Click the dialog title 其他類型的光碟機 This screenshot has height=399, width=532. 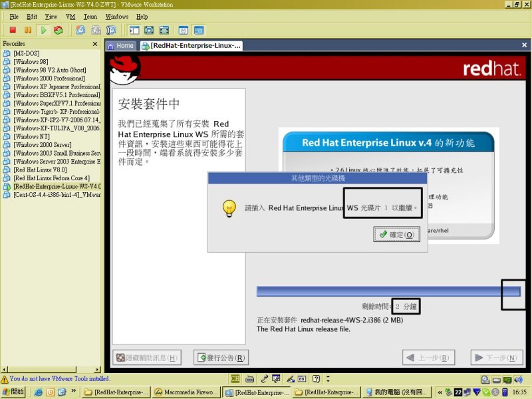318,178
